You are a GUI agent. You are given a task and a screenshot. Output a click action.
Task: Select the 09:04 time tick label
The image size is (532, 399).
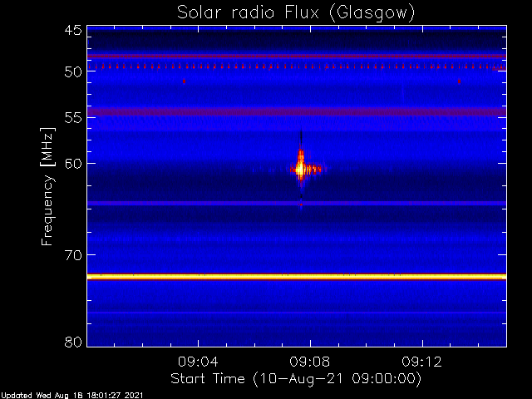pos(198,362)
